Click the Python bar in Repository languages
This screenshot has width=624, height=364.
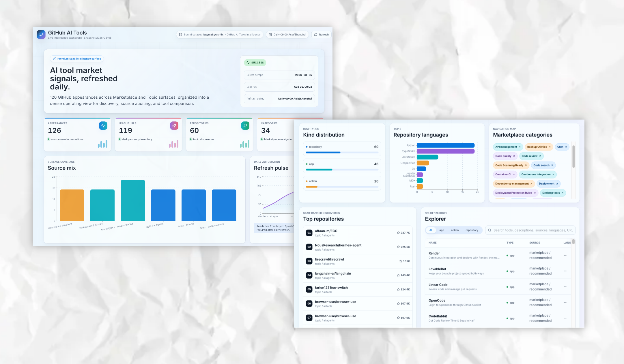click(x=446, y=145)
